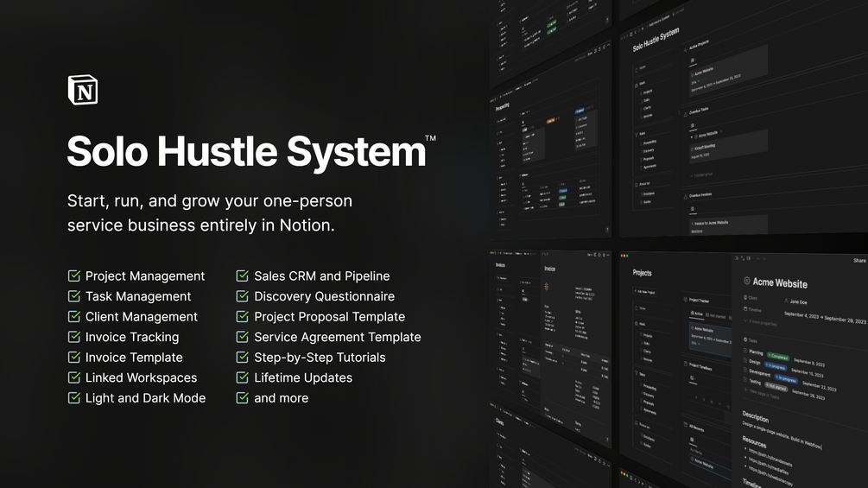Click the Client property icon
Image resolution: width=868 pixels, height=488 pixels.
(745, 297)
